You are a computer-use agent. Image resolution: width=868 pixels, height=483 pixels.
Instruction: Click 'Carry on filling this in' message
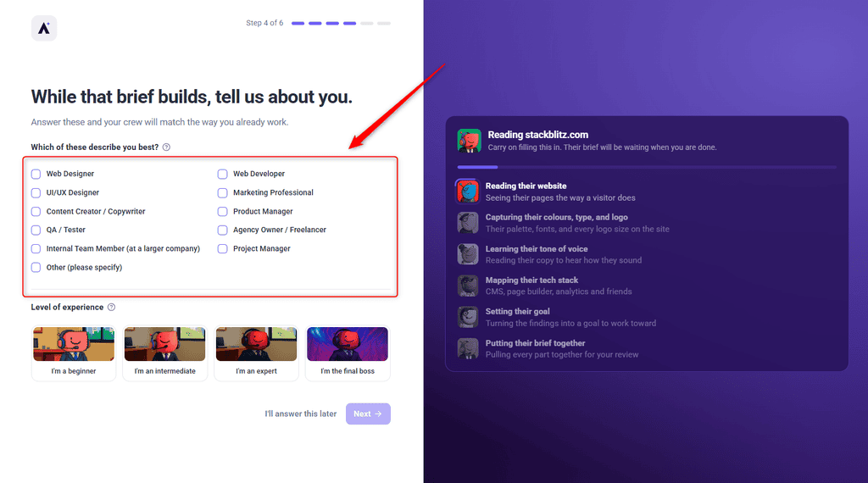click(x=603, y=147)
